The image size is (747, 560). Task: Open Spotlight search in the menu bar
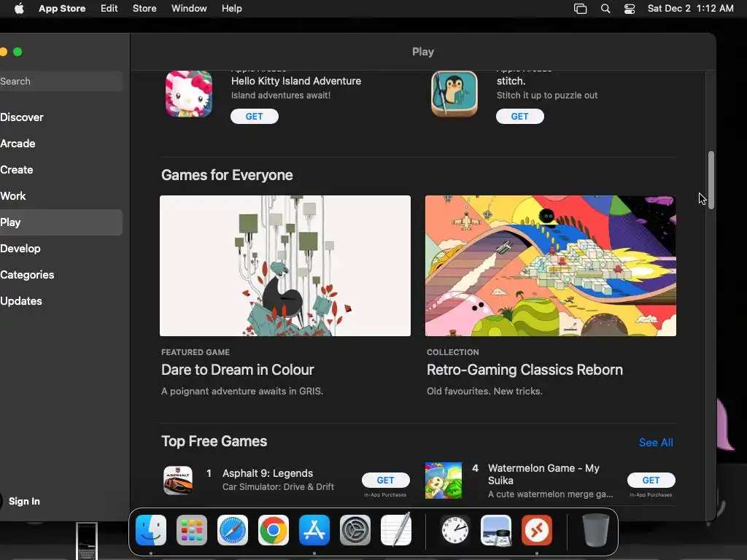point(605,9)
